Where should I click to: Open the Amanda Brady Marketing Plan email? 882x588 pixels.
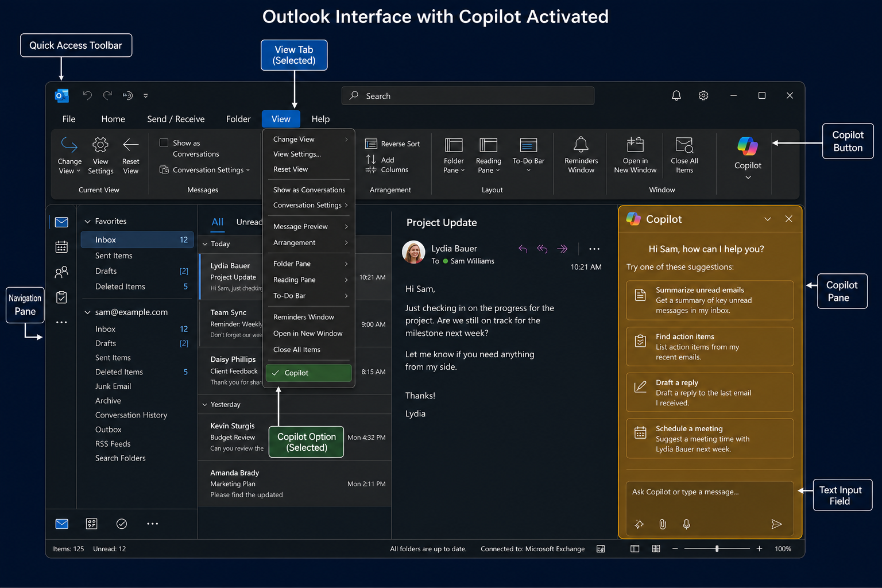pos(295,483)
